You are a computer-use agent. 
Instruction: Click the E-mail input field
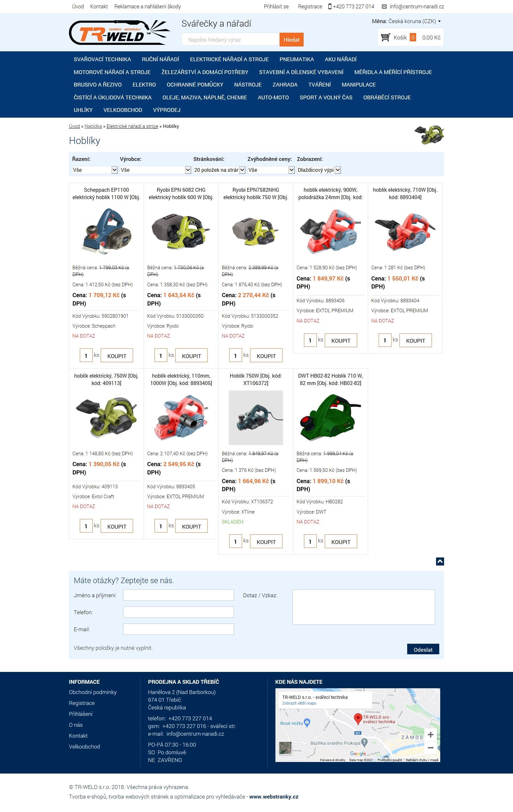[178, 629]
